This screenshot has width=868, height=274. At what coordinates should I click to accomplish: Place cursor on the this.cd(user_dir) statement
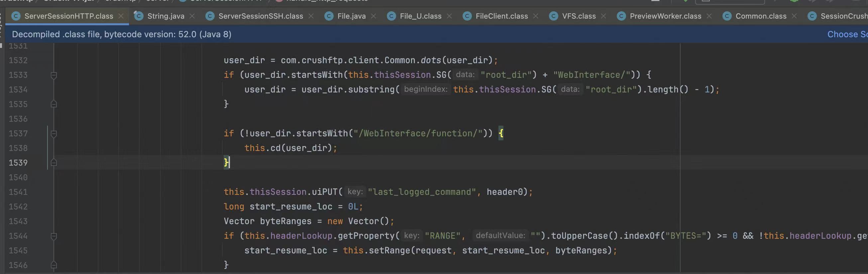(290, 148)
